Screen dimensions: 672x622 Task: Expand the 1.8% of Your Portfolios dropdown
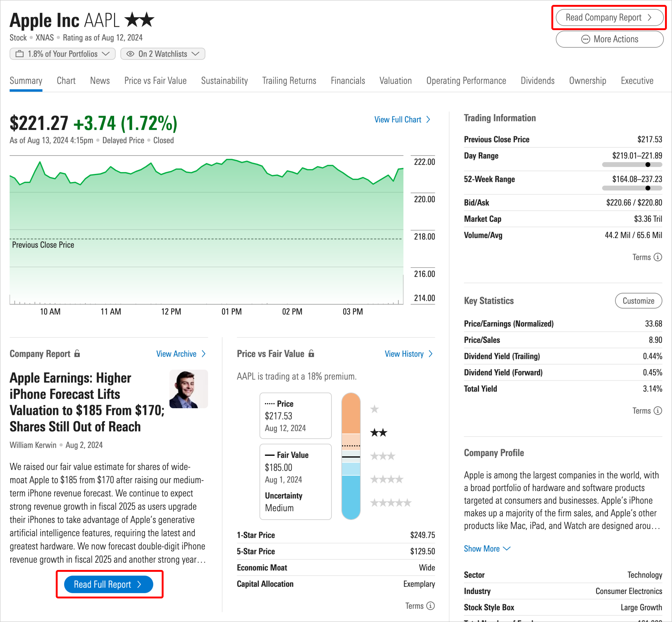tap(63, 54)
